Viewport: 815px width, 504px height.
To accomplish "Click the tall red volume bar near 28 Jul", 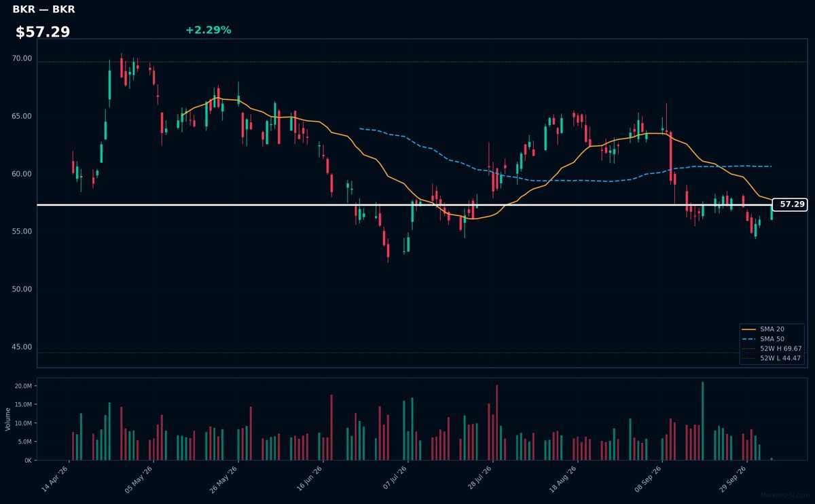I will 496,422.
